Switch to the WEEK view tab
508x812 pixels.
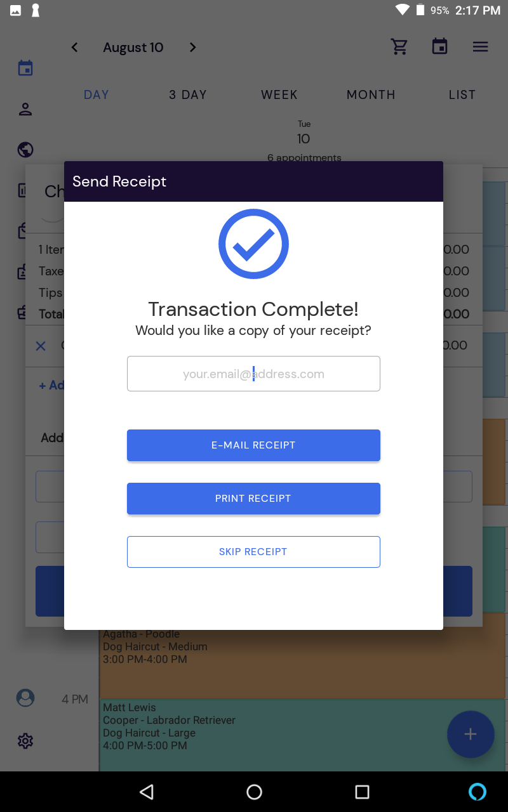coord(279,95)
